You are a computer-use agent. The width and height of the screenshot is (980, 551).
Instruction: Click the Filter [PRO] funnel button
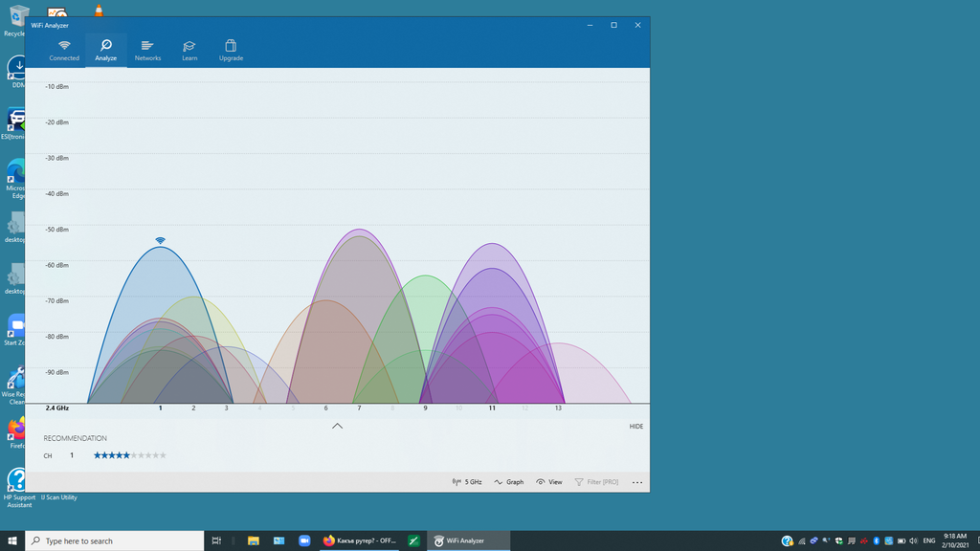[596, 482]
